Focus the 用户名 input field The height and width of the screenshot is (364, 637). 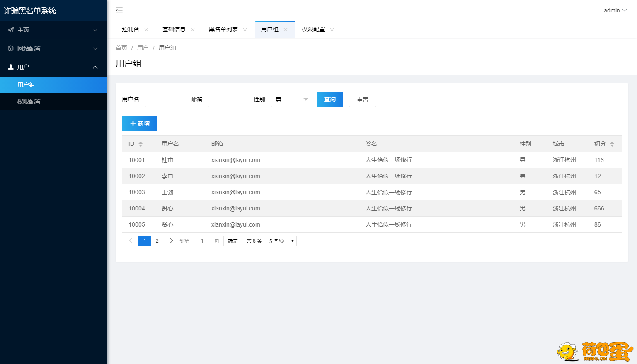166,99
